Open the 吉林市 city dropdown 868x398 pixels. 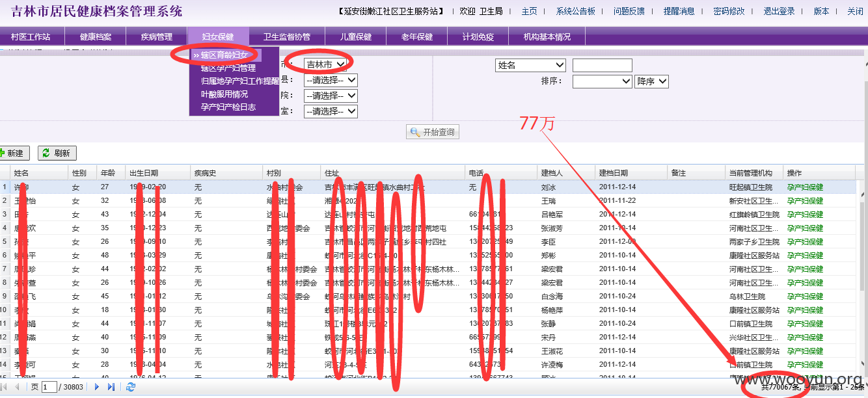pos(325,64)
